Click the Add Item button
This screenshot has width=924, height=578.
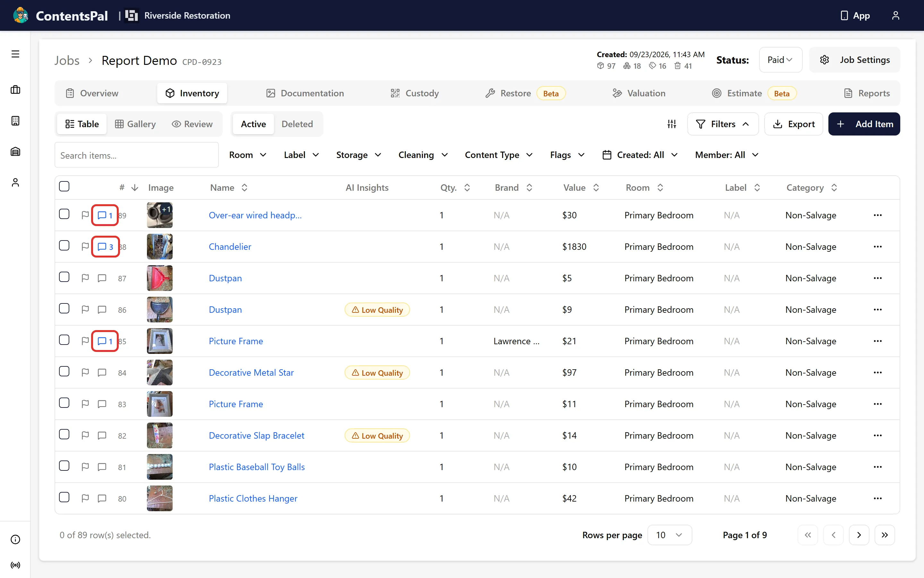pyautogui.click(x=864, y=124)
